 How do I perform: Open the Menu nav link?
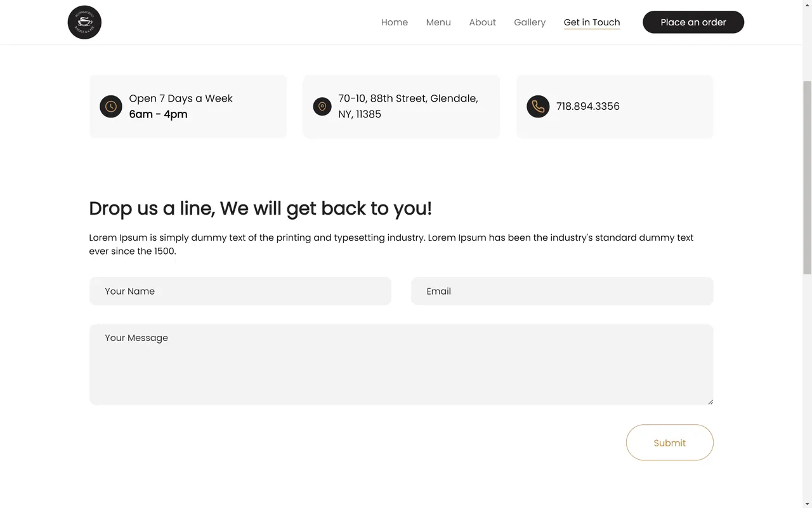(438, 22)
